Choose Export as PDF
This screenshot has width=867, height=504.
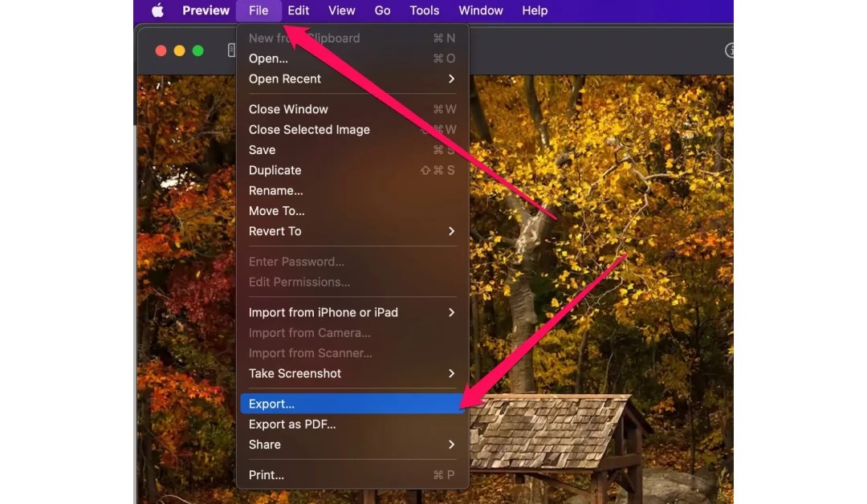pos(292,424)
